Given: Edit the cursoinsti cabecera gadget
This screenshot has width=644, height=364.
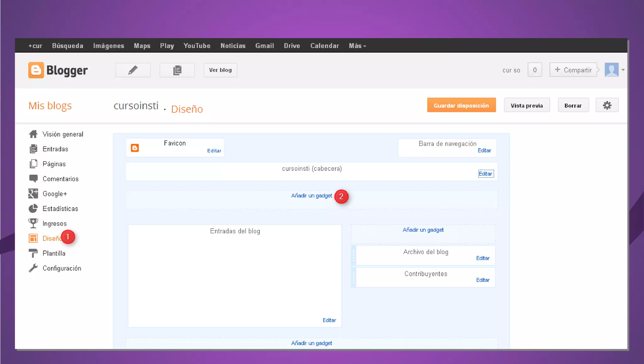Looking at the screenshot, I should pyautogui.click(x=486, y=174).
